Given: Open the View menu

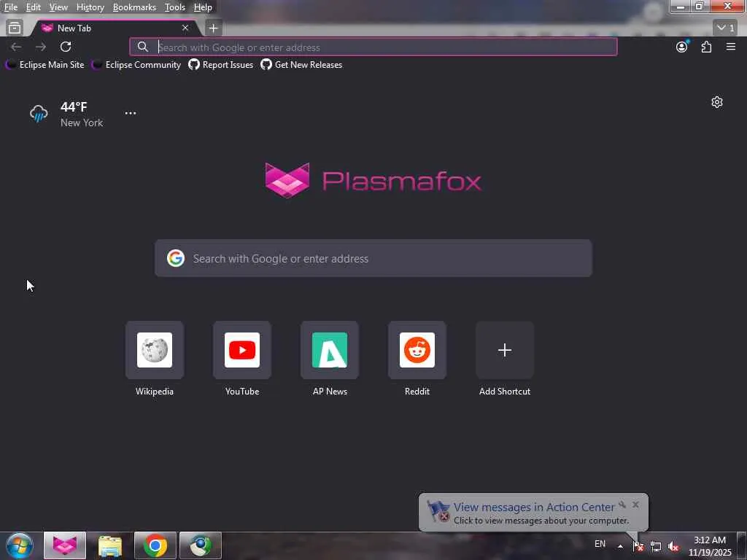Looking at the screenshot, I should point(58,7).
